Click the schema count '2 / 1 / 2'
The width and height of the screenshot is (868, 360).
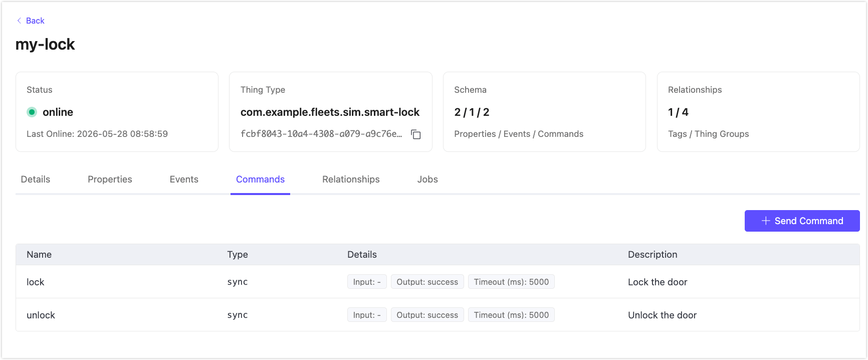(x=472, y=112)
